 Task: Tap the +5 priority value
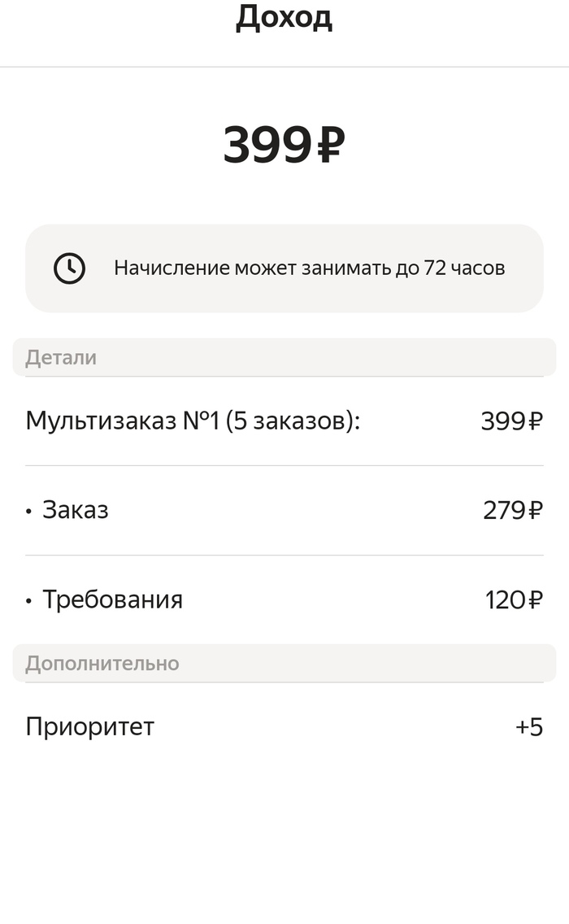coord(529,726)
